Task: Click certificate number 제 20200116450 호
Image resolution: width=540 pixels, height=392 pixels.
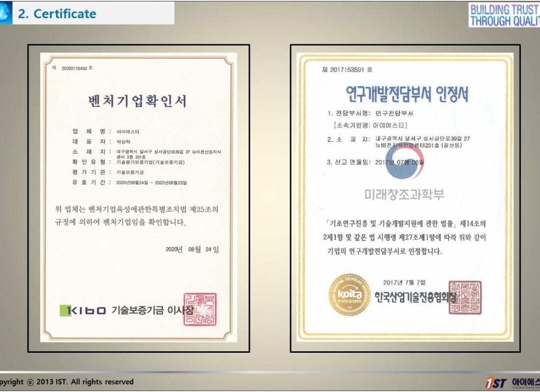Action: pos(72,68)
